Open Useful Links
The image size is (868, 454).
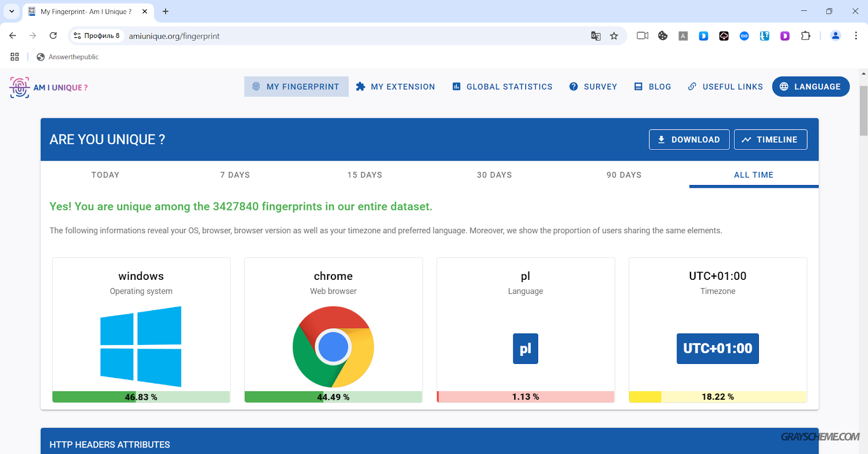tap(725, 87)
